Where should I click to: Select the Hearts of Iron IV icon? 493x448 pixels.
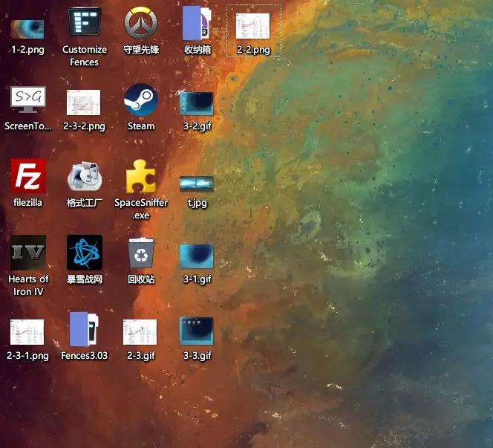click(x=28, y=253)
